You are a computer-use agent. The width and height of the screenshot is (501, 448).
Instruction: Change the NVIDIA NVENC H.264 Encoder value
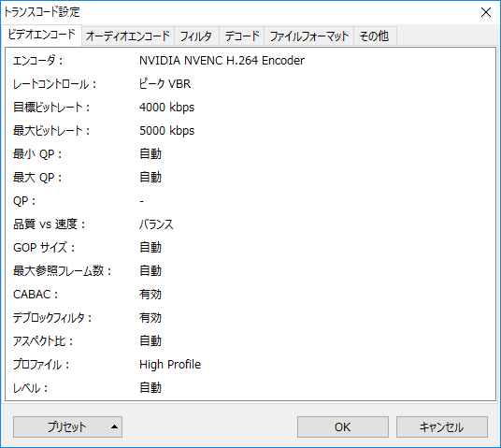222,61
